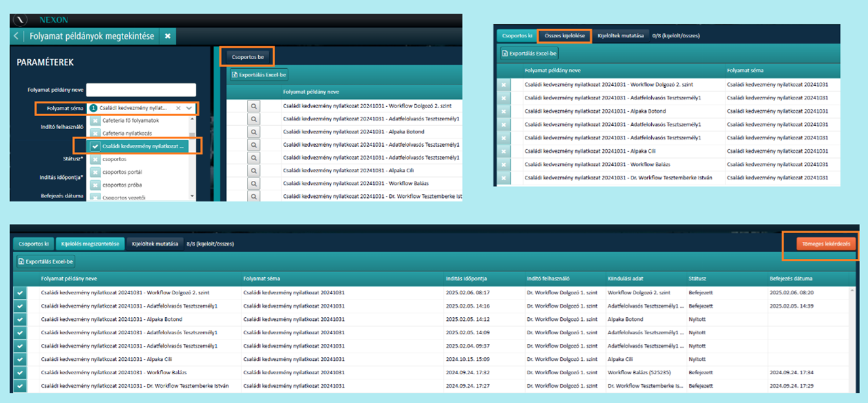This screenshot has width=868, height=403.
Task: Tick the csoportos portál list option
Action: tap(96, 172)
